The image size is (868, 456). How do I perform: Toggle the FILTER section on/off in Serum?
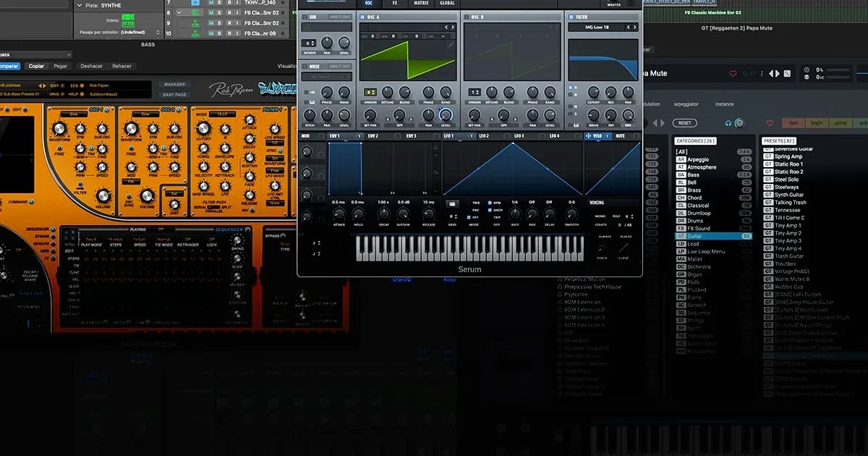point(571,15)
